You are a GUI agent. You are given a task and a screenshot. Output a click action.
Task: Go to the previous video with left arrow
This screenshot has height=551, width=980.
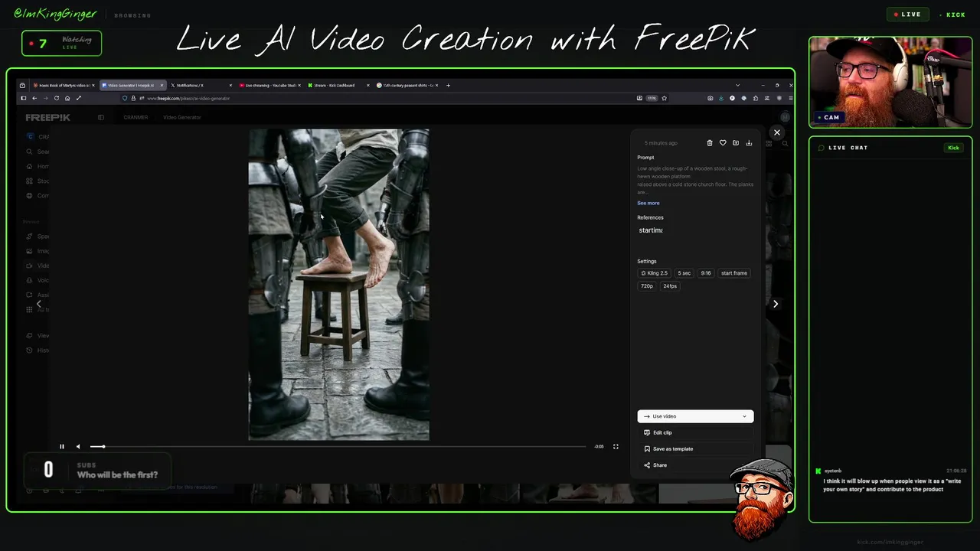(x=39, y=304)
